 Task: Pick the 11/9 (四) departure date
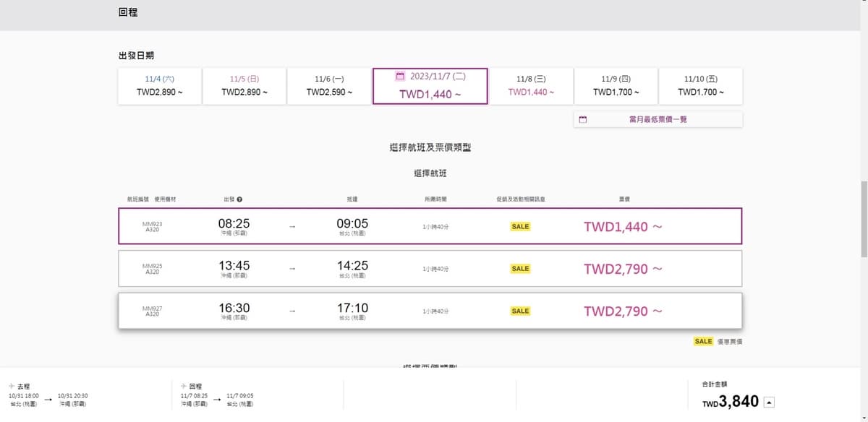(x=616, y=86)
